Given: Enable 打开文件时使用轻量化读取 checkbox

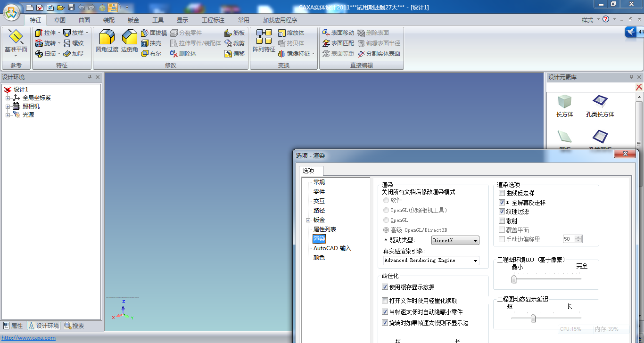Looking at the screenshot, I should 385,301.
